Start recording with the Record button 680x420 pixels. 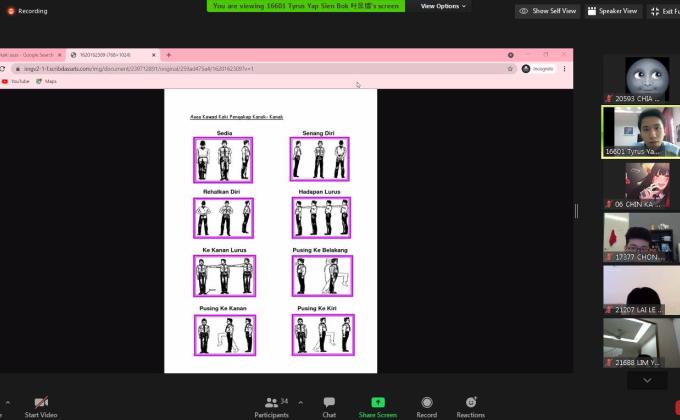(427, 402)
